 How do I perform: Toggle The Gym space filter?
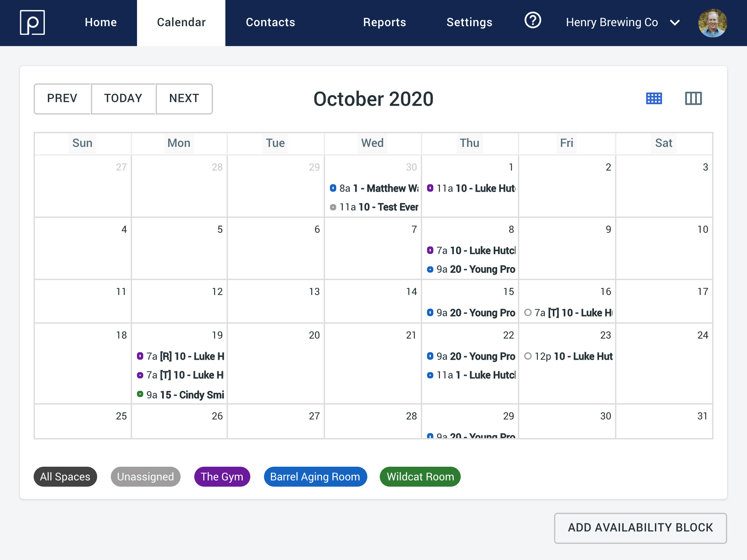[x=222, y=476]
